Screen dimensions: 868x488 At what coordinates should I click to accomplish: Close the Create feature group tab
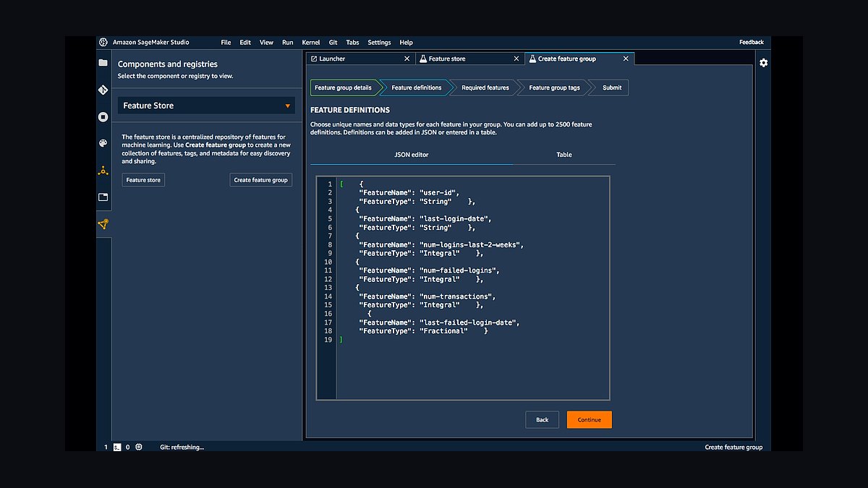[x=624, y=59]
